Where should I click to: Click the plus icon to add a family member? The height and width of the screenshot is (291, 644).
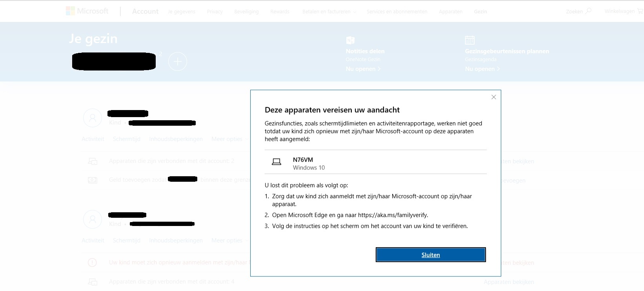tap(177, 61)
